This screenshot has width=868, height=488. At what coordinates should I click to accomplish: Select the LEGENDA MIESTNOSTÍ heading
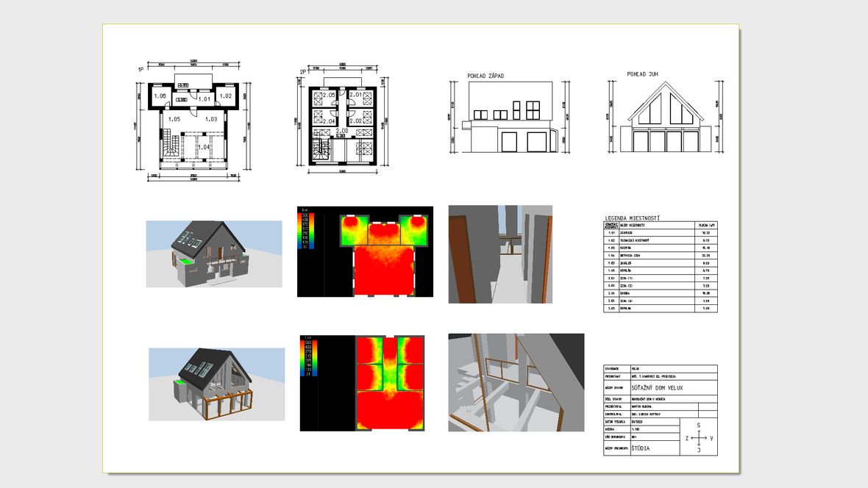pyautogui.click(x=632, y=218)
